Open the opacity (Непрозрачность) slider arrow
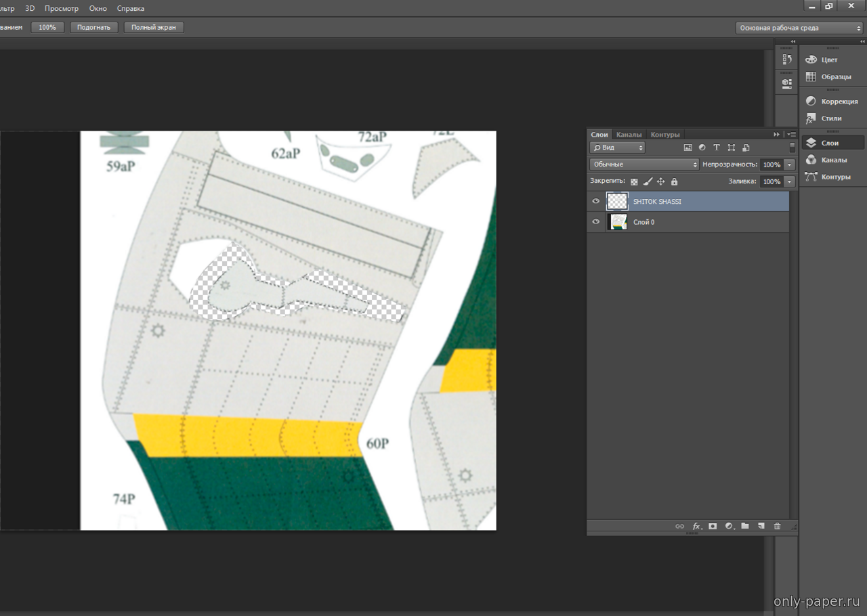 point(789,164)
